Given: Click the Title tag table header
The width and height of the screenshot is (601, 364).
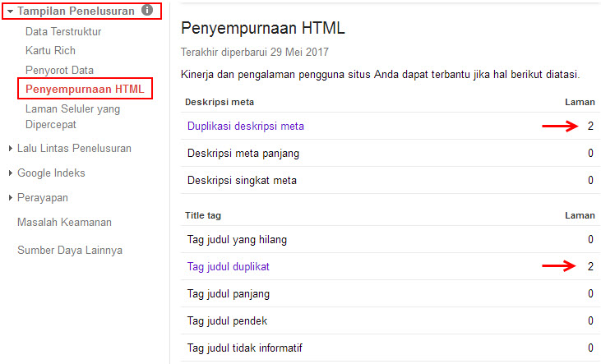Looking at the screenshot, I should [203, 215].
